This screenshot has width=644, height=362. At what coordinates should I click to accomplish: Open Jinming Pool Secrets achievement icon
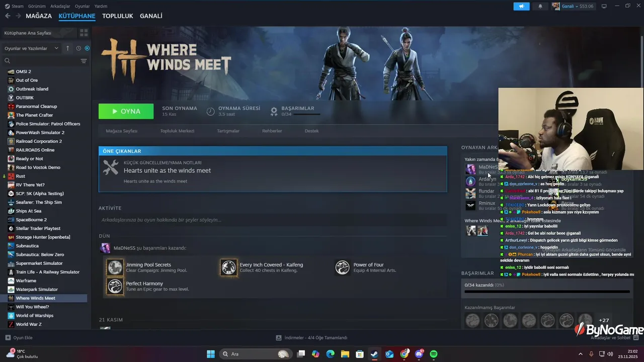[115, 267]
